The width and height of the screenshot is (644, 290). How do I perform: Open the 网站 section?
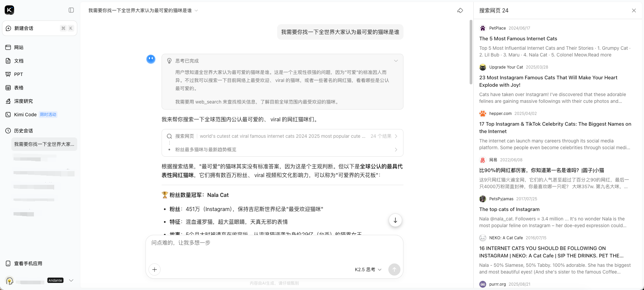tap(40, 47)
